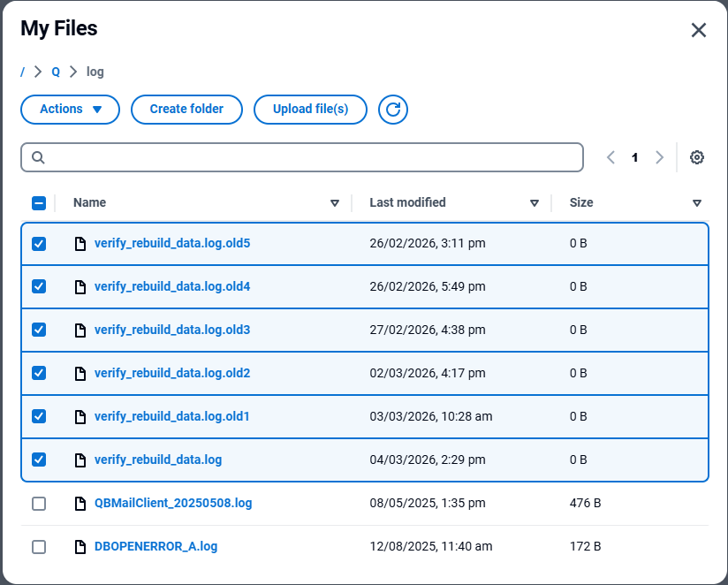Image resolution: width=728 pixels, height=585 pixels.
Task: Click file icon beside QBMailClient_20250508.log
Action: tap(80, 503)
